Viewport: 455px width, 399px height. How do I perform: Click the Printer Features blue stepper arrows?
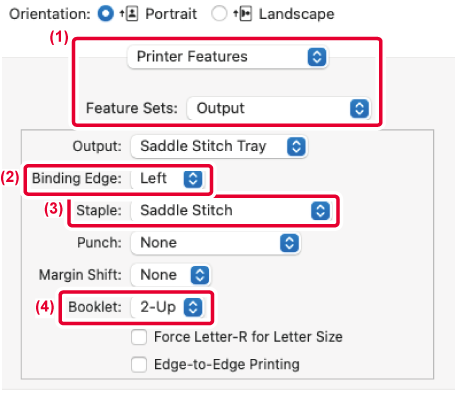[x=317, y=57]
